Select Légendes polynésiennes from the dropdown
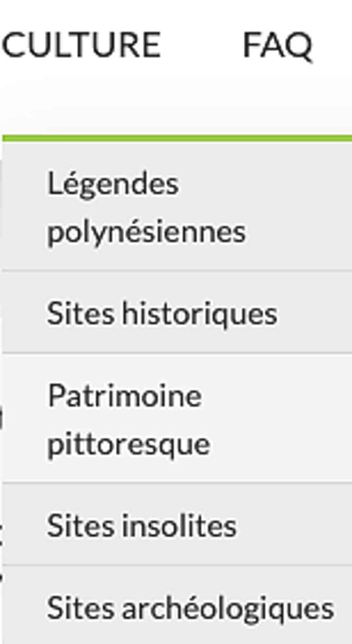The image size is (352, 644). (177, 206)
